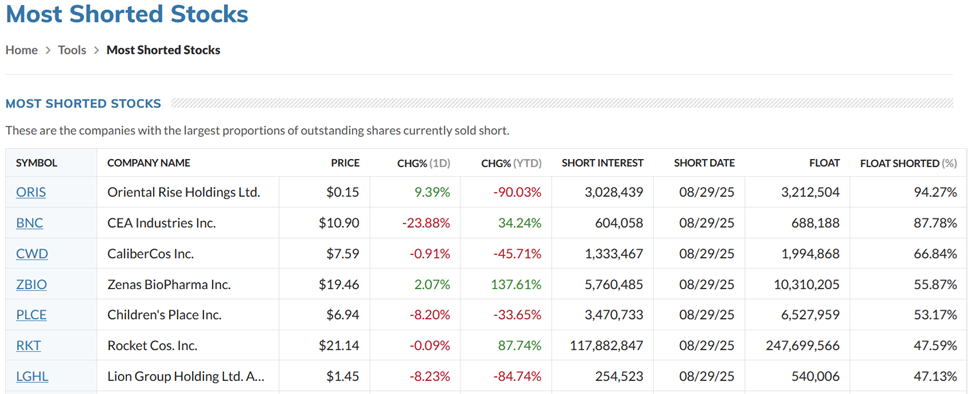Open the BNC ticker link
The width and height of the screenshot is (968, 394).
[30, 223]
